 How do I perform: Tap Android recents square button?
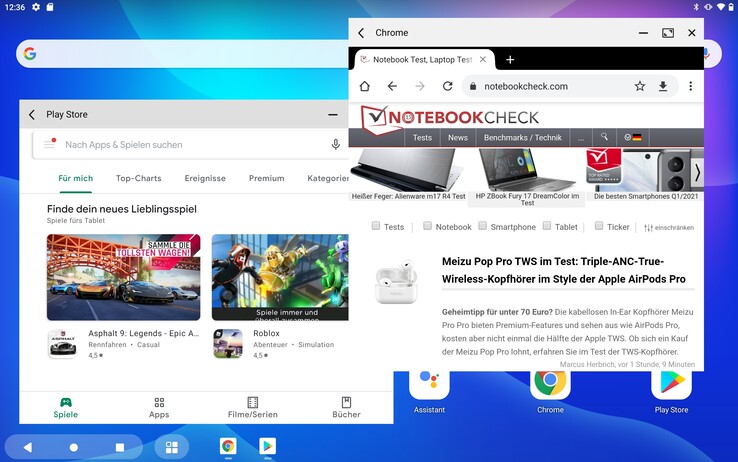(x=120, y=447)
